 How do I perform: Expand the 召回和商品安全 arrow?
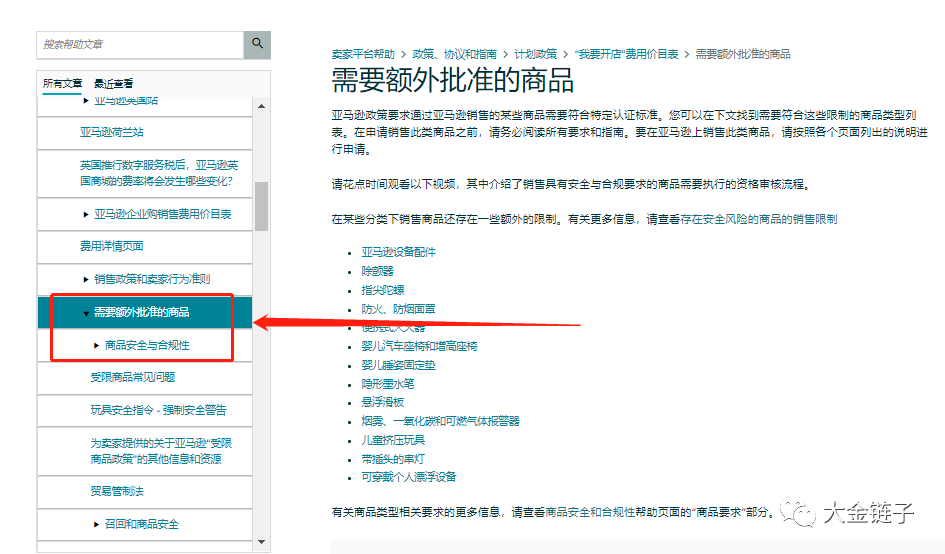(96, 524)
